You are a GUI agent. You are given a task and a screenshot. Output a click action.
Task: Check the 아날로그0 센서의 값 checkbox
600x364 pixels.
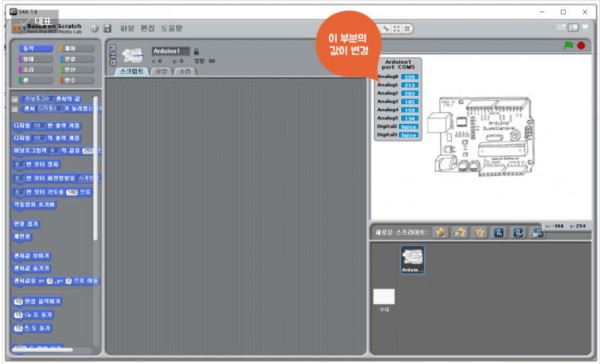pyautogui.click(x=15, y=100)
